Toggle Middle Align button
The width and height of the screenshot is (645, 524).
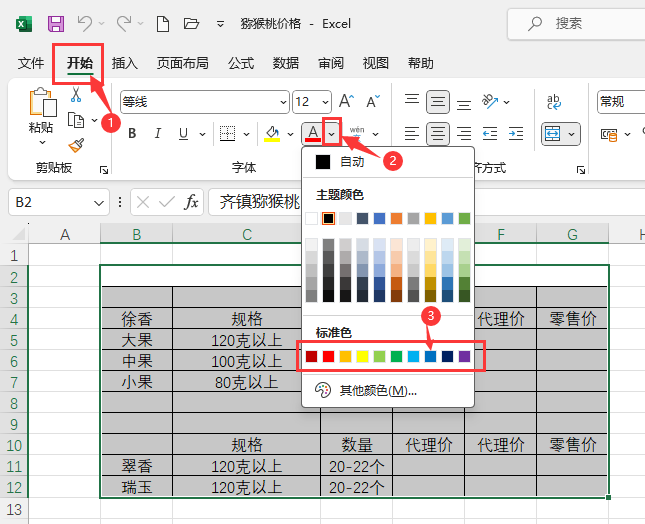(438, 101)
